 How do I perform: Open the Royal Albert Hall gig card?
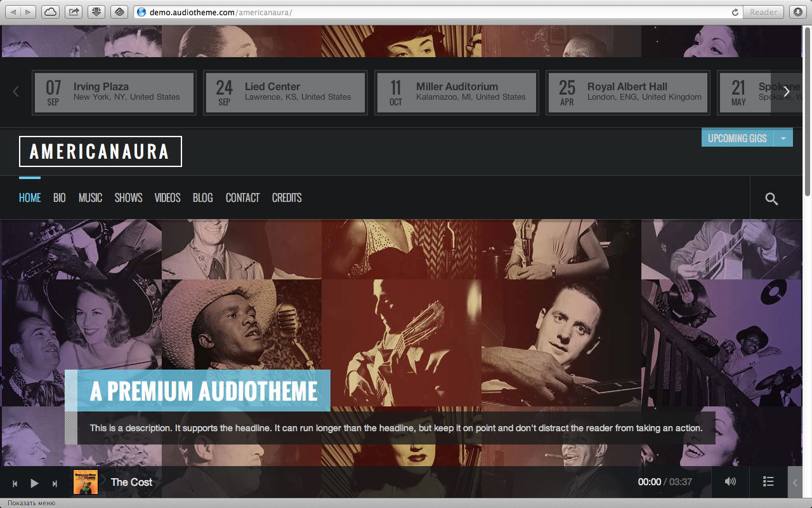[628, 93]
